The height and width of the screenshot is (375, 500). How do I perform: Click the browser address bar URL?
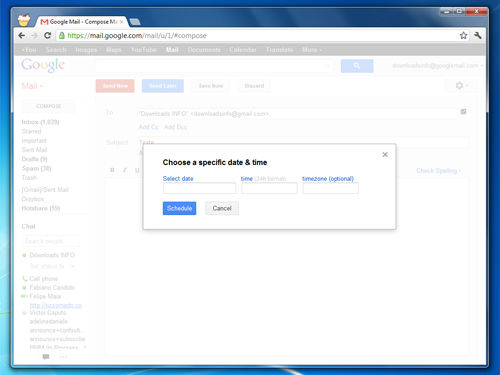click(x=137, y=36)
